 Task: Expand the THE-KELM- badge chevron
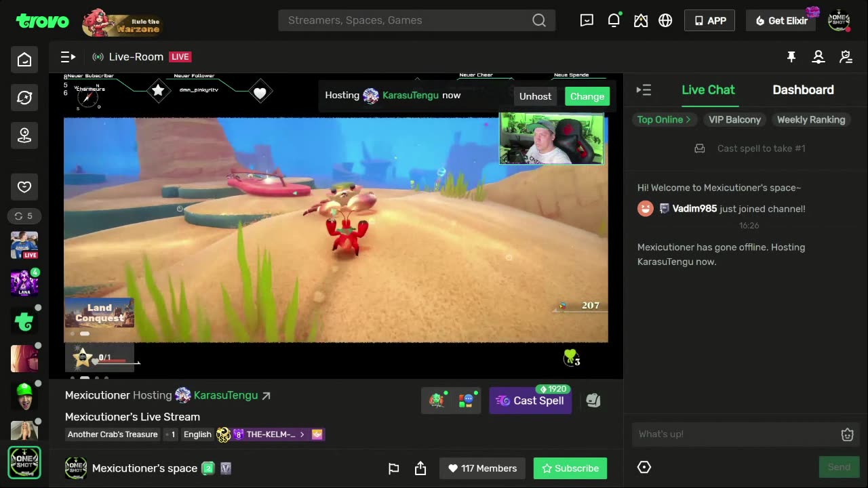pyautogui.click(x=302, y=434)
